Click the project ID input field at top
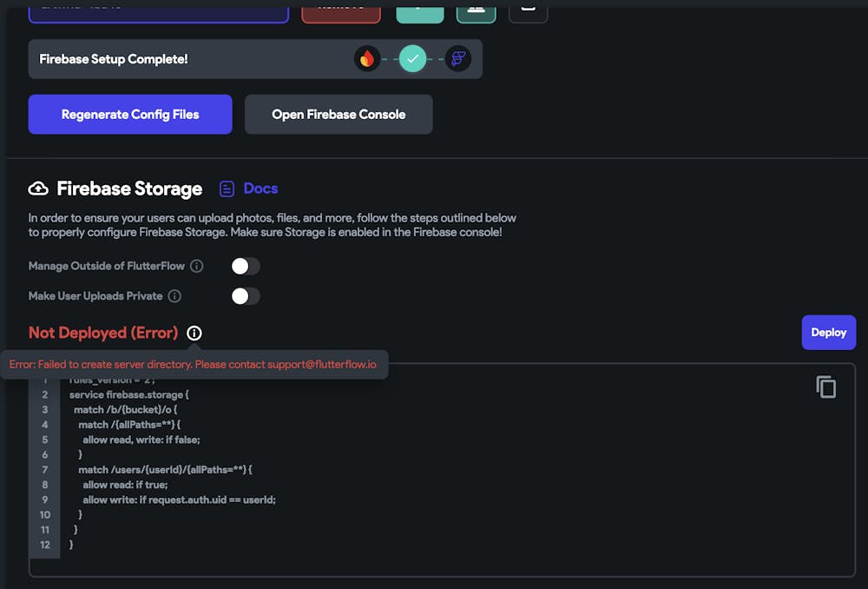This screenshot has height=589, width=868. [159, 9]
